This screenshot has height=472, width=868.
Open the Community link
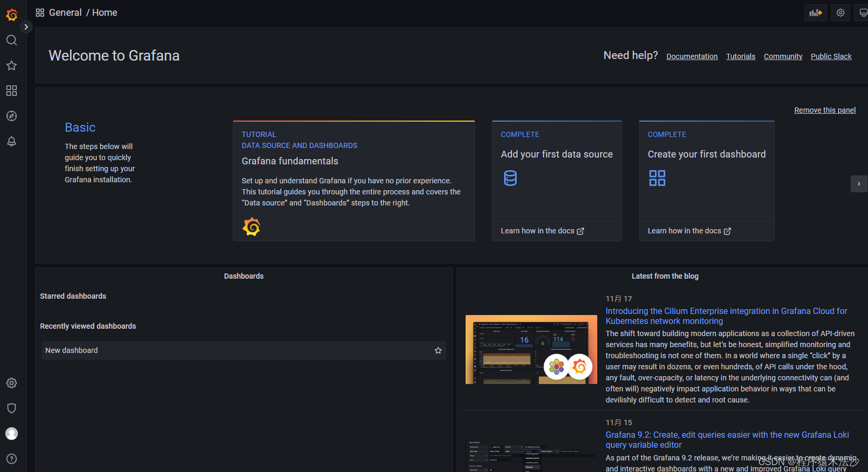(x=783, y=56)
